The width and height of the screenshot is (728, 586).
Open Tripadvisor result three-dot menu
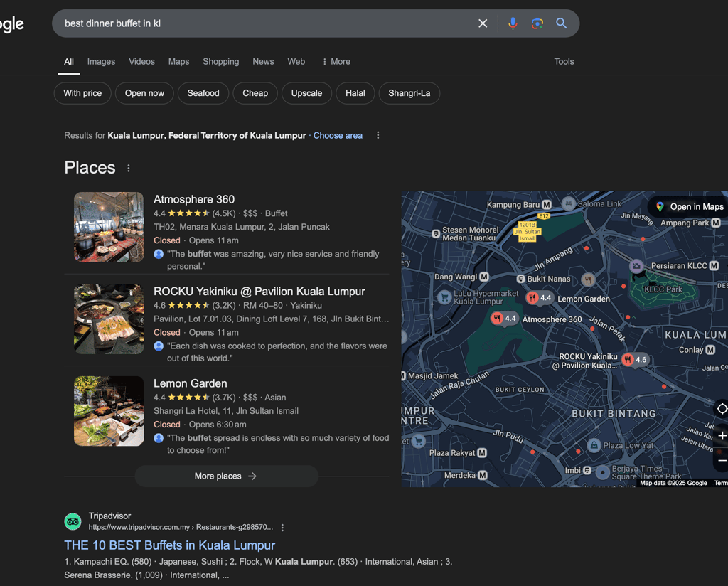tap(282, 528)
